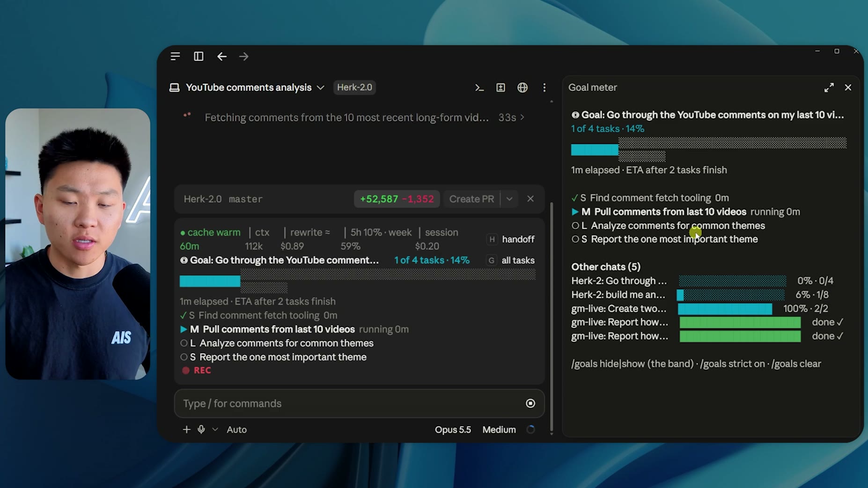Click 'Find comment fetch tooling' in chat task list
The image size is (868, 488).
pyautogui.click(x=259, y=316)
